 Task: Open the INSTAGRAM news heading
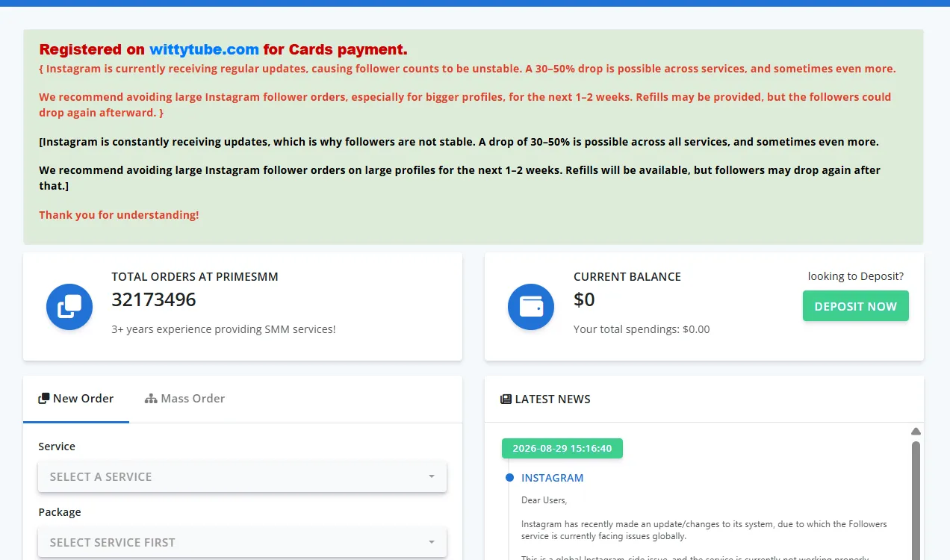click(553, 478)
